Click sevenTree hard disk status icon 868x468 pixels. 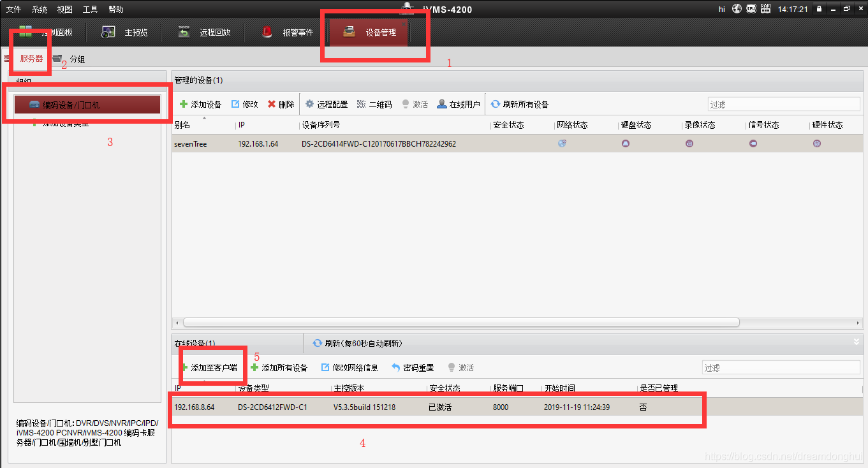click(x=626, y=143)
